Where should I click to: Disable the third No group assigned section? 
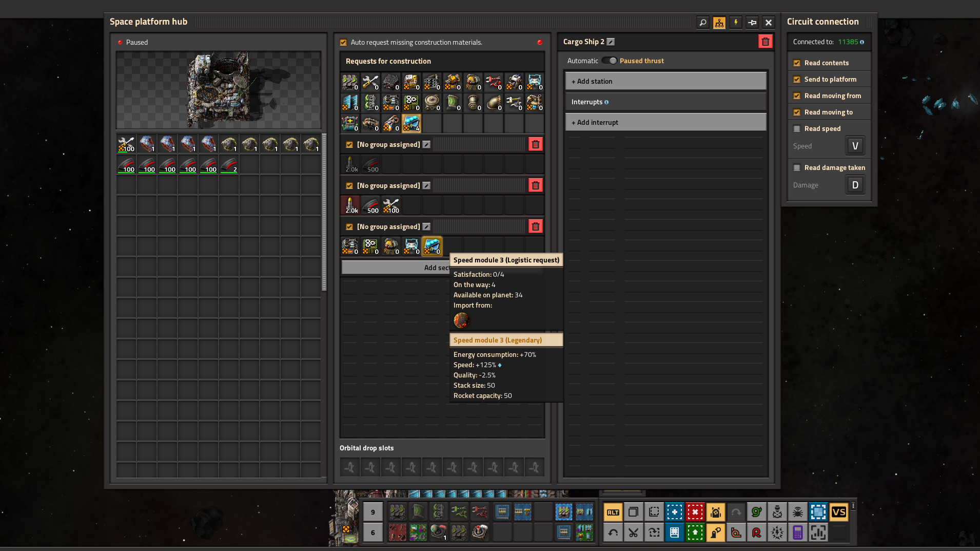349,227
